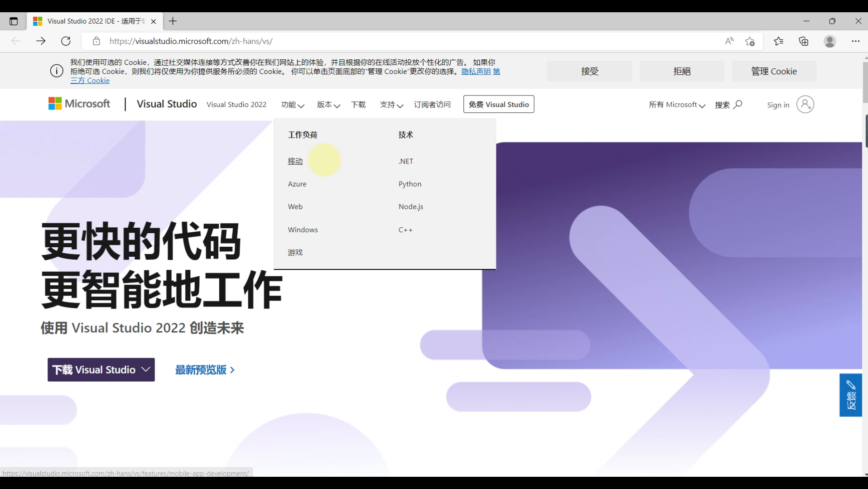The width and height of the screenshot is (868, 489).
Task: Open the Favorites list icon
Action: [x=778, y=41]
